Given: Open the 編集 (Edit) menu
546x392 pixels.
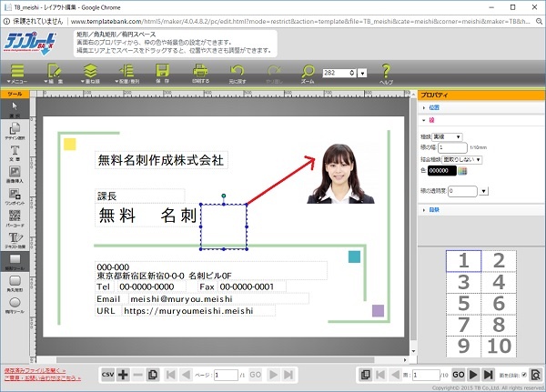Looking at the screenshot, I should pos(54,73).
